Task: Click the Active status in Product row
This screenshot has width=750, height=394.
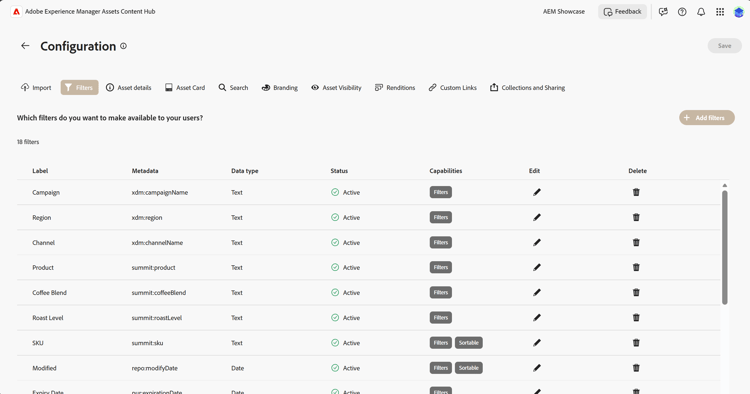Action: tap(345, 267)
